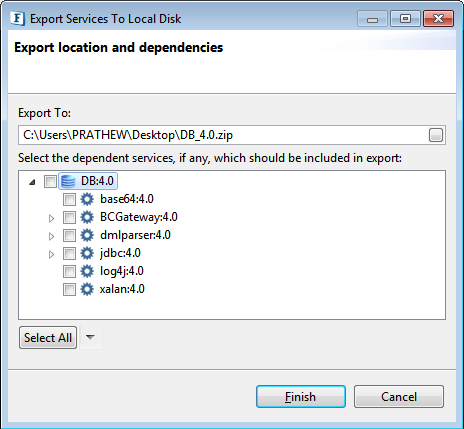Collapse the DB:4.0 tree node
This screenshot has width=464, height=429.
[32, 182]
